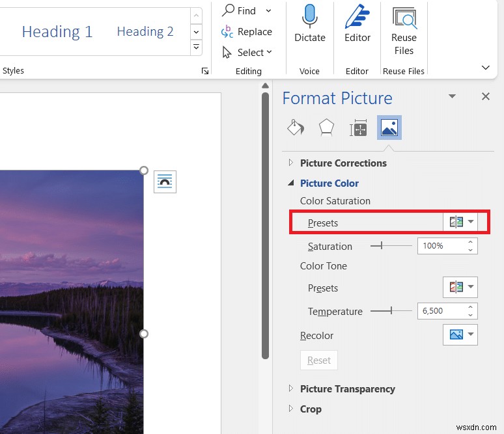504x434 pixels.
Task: Increase Saturation with the up spinner
Action: [470, 242]
